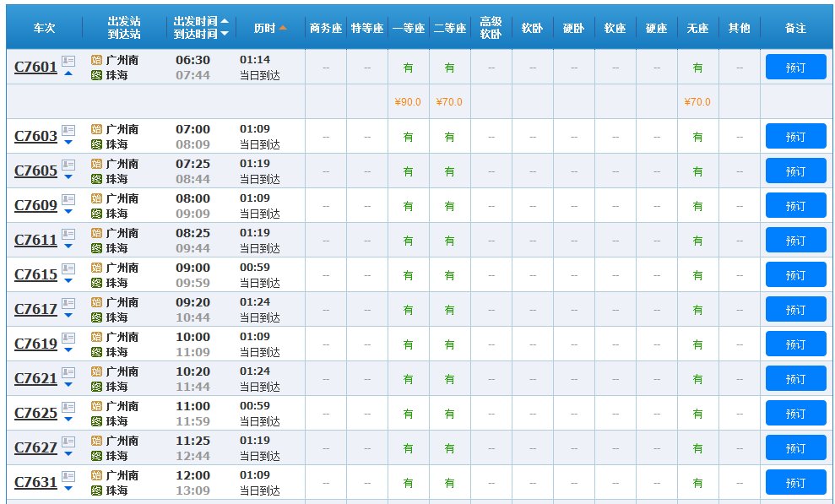
Task: Click the 二等座 column header
Action: tap(449, 27)
